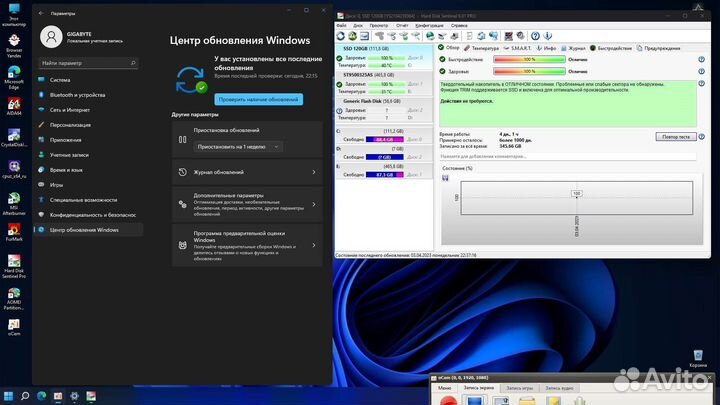The height and width of the screenshot is (405, 720).
Task: Click the Найти параметр search field
Action: point(88,63)
